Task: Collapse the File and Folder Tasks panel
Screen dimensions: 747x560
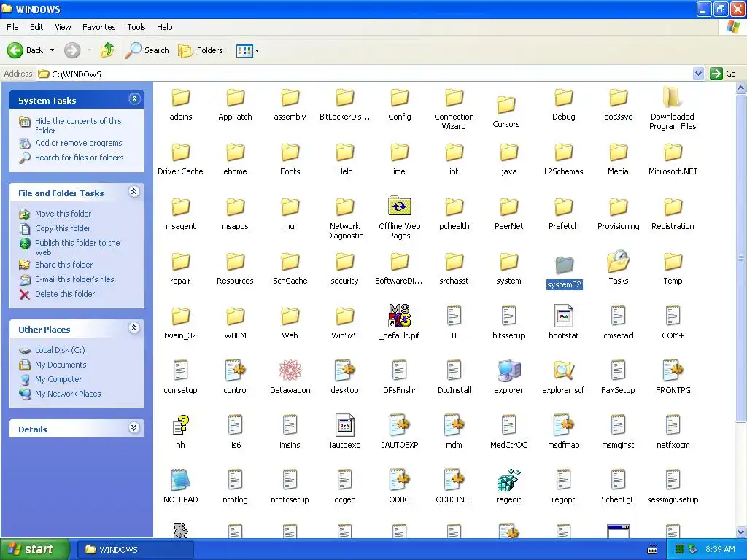Action: [x=134, y=192]
